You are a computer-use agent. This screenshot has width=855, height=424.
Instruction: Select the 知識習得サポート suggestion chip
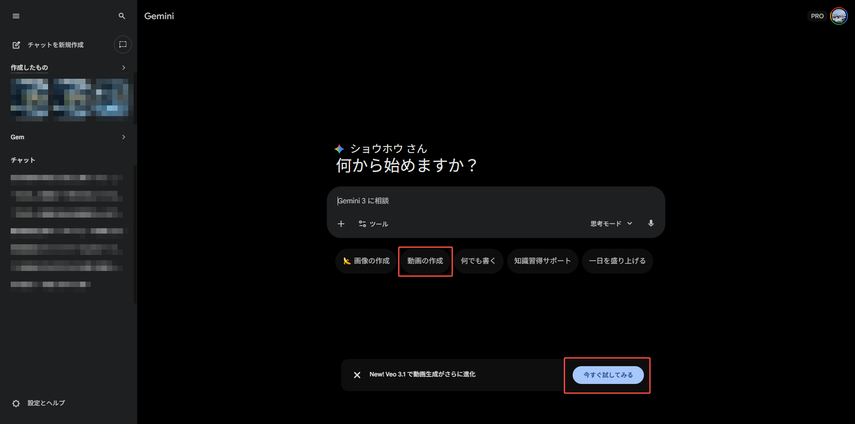coord(543,261)
